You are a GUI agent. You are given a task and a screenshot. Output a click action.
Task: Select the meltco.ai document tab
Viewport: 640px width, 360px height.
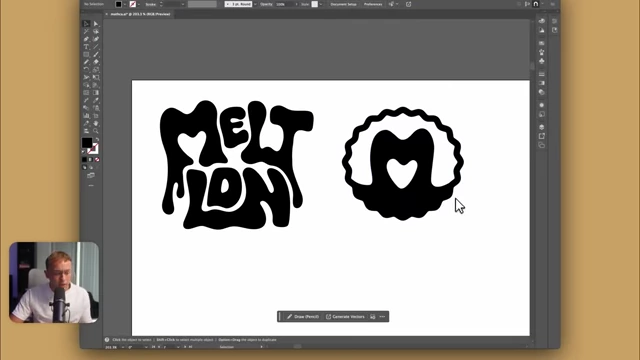(140, 14)
